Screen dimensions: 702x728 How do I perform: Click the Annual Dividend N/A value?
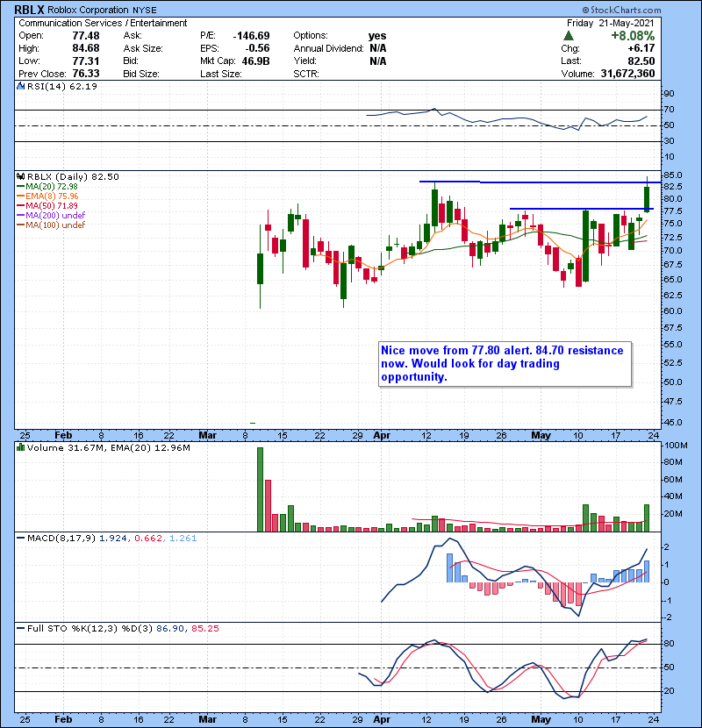(x=377, y=48)
